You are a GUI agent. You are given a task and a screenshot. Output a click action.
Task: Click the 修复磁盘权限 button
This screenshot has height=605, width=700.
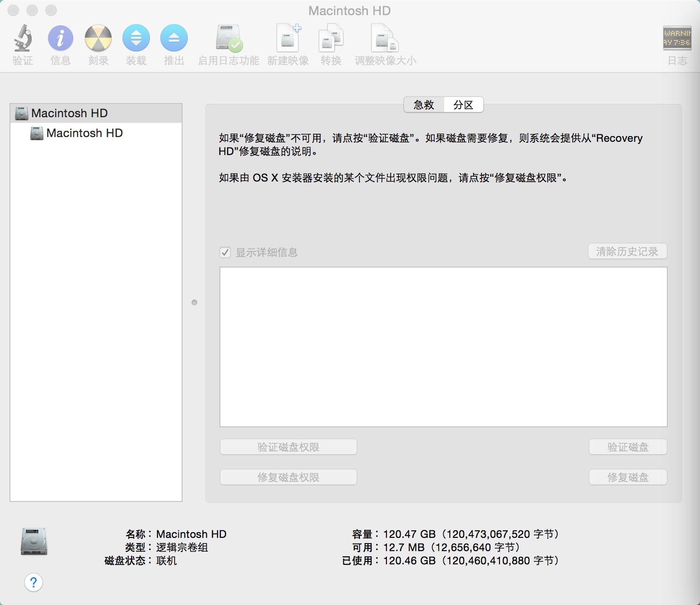pos(289,477)
